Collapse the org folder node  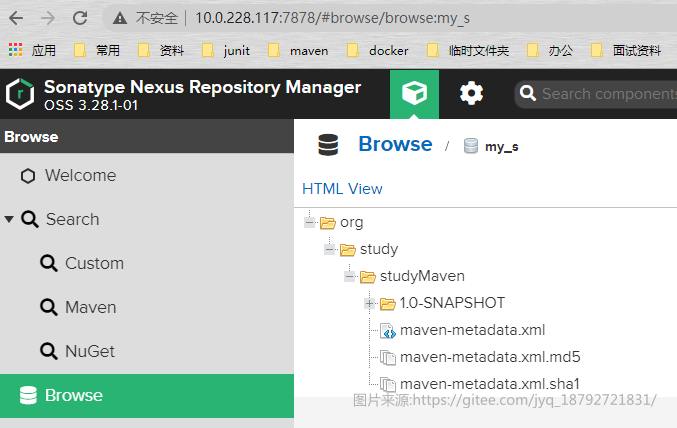[x=309, y=223]
